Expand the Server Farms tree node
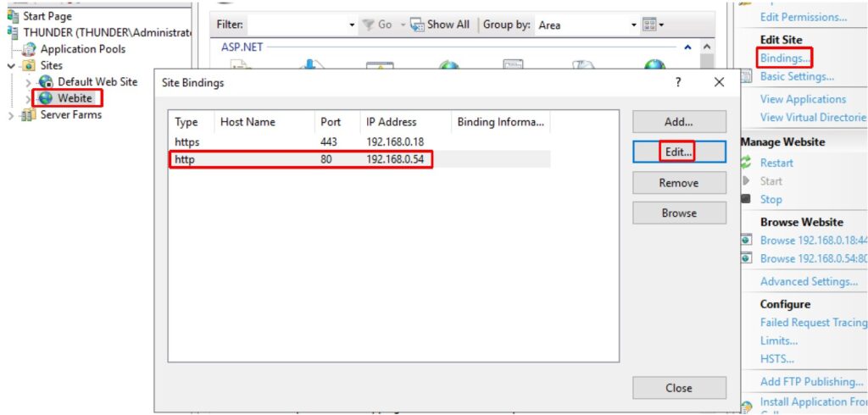Viewport: 868px width, 415px height. pos(11,115)
